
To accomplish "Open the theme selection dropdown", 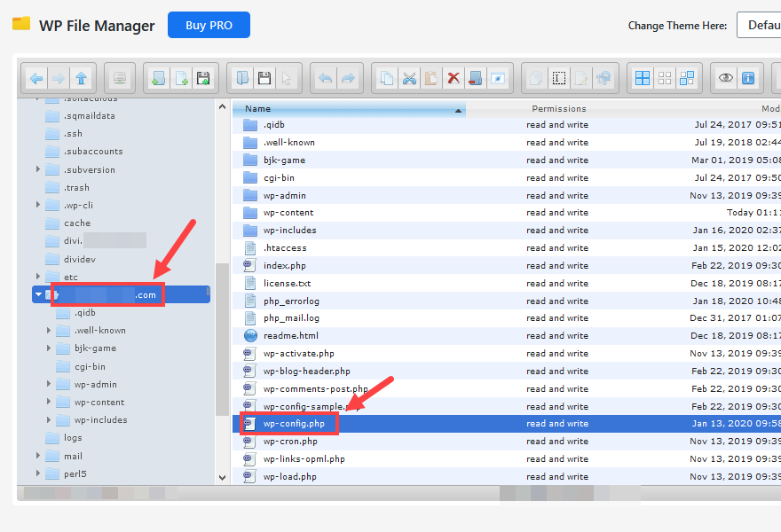I will tap(759, 26).
